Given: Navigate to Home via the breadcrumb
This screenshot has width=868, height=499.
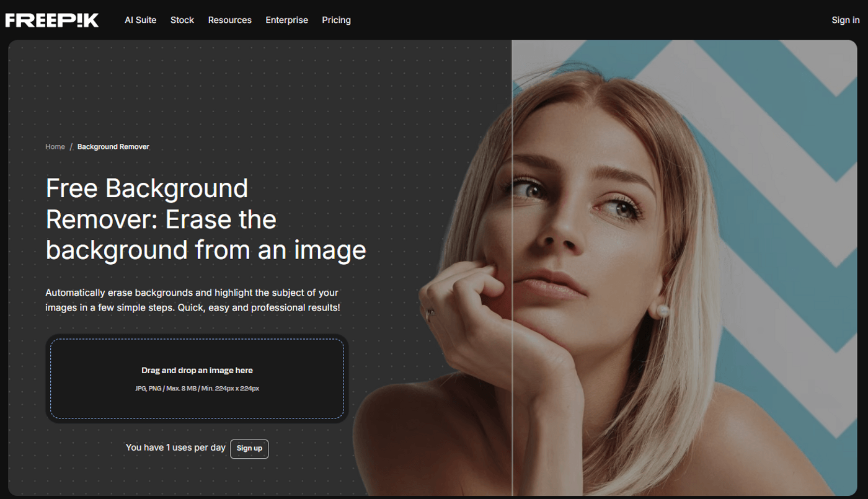Looking at the screenshot, I should [x=55, y=147].
